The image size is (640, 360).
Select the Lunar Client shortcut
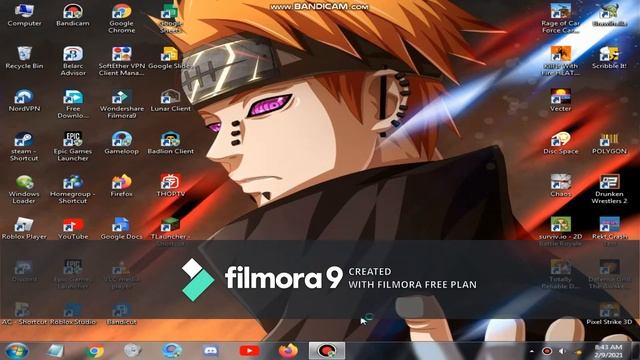pos(170,100)
